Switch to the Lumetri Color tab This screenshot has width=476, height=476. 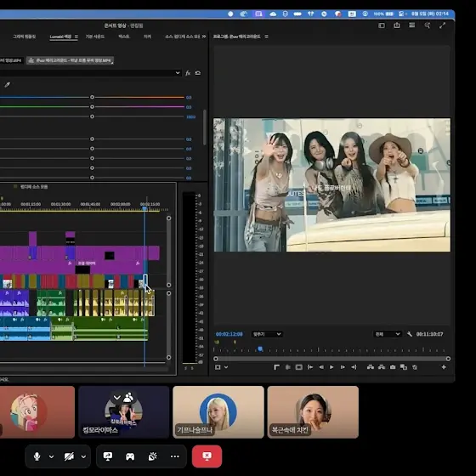60,37
